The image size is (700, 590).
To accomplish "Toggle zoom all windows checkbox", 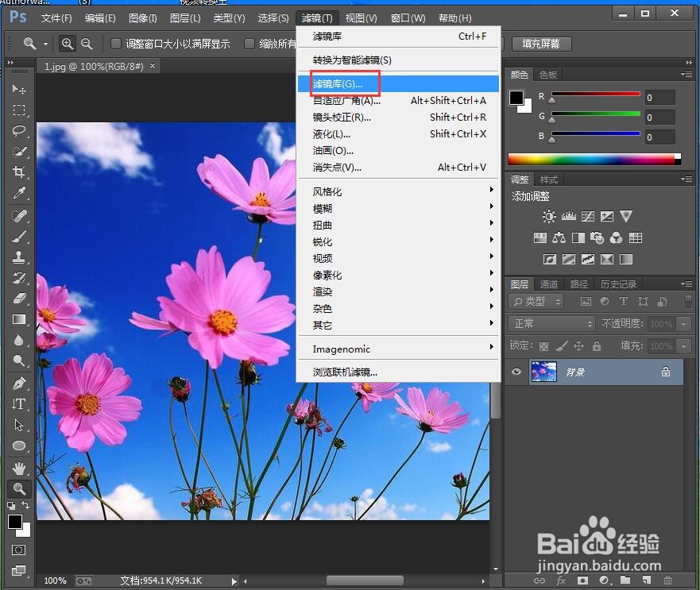I will tap(249, 44).
